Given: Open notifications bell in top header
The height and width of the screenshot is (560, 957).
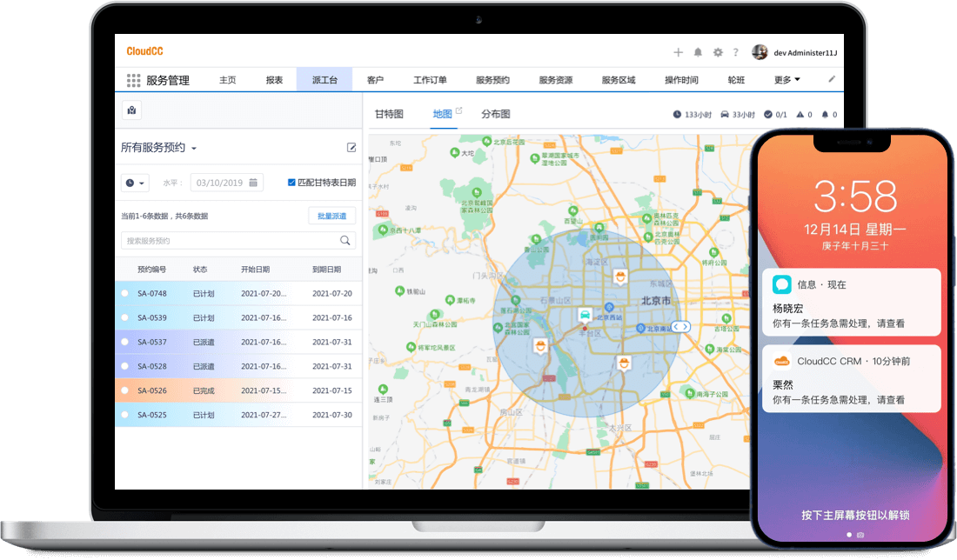Looking at the screenshot, I should point(698,52).
